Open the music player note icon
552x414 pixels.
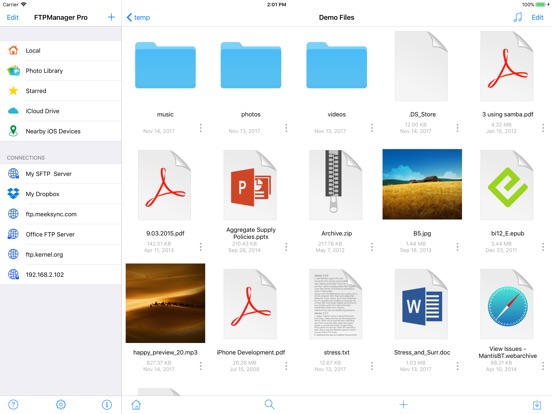518,17
